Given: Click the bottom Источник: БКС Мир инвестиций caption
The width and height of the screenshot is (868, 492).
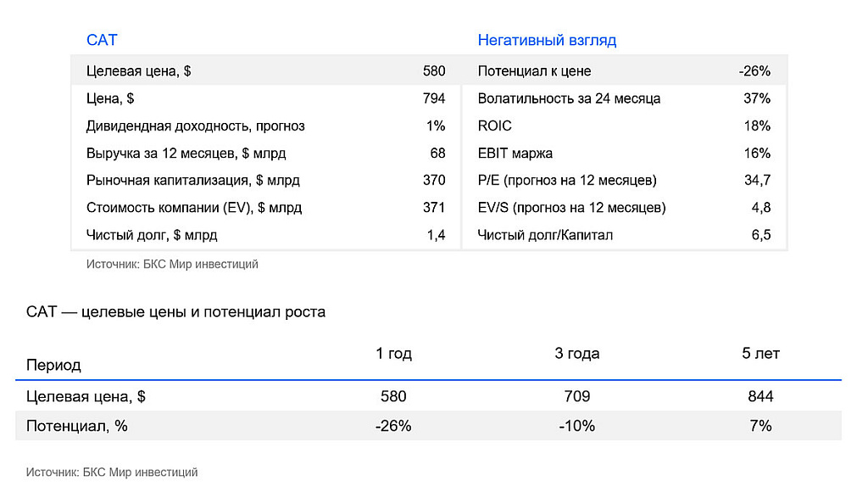Looking at the screenshot, I should click(x=112, y=472).
